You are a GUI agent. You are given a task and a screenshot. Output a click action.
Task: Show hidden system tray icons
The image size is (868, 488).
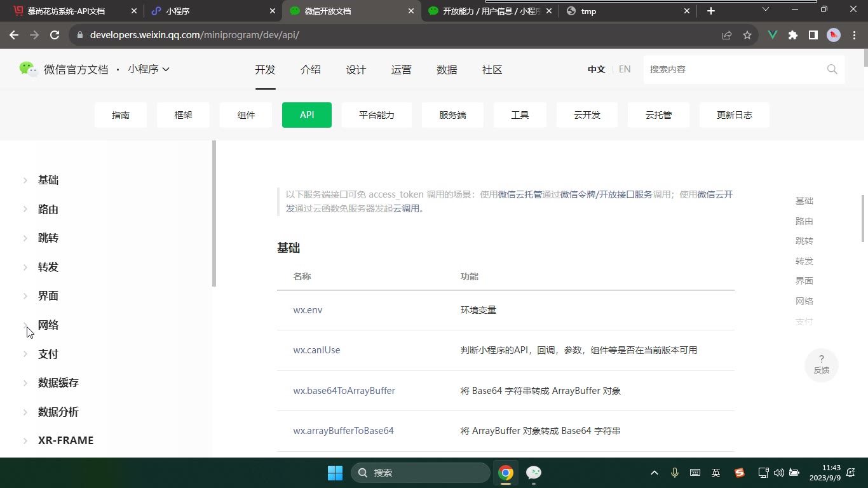click(654, 473)
